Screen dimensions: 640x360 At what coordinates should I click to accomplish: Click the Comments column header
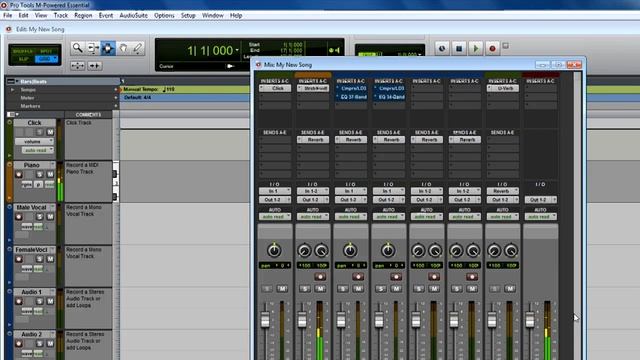(x=88, y=115)
